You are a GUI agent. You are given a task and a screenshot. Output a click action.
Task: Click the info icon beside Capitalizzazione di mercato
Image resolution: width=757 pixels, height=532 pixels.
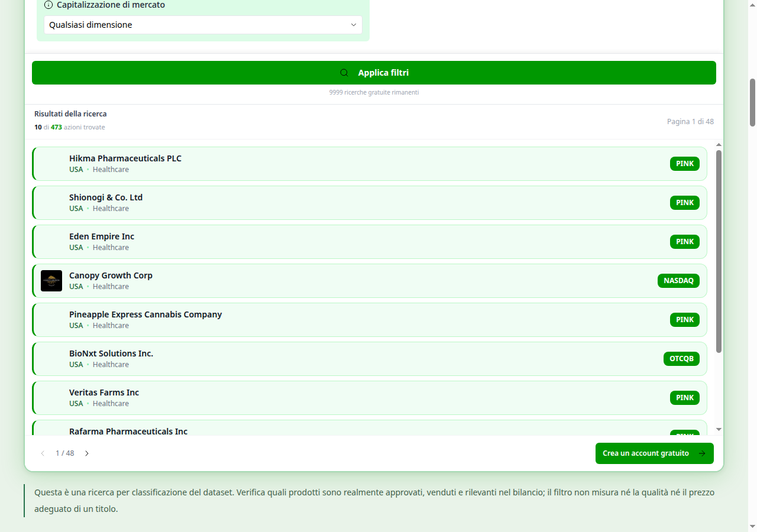click(48, 5)
